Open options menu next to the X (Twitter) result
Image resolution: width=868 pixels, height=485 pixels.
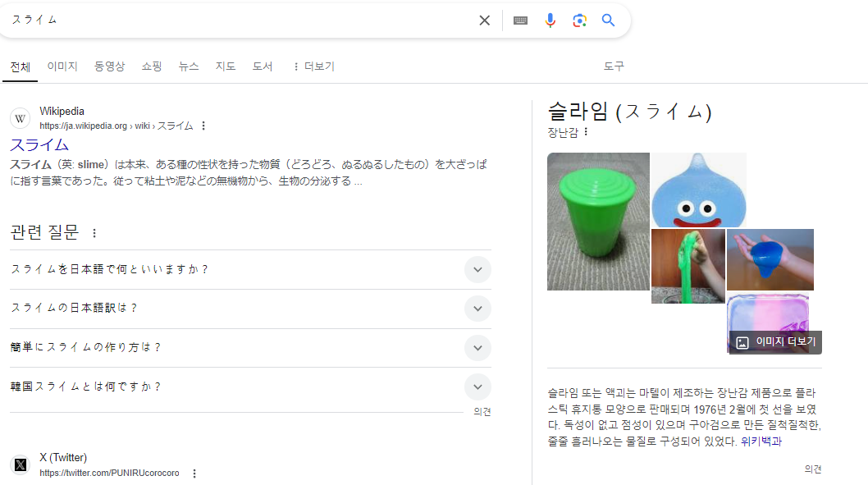(194, 473)
